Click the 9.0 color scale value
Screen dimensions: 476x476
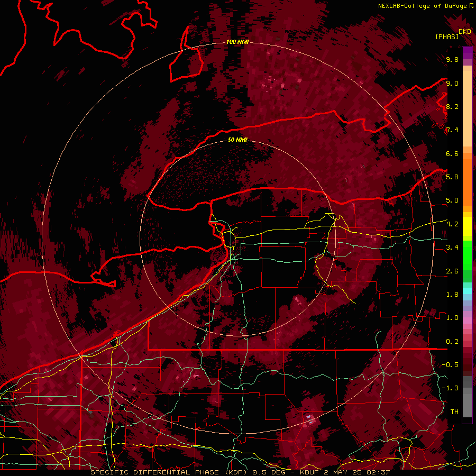click(x=452, y=83)
